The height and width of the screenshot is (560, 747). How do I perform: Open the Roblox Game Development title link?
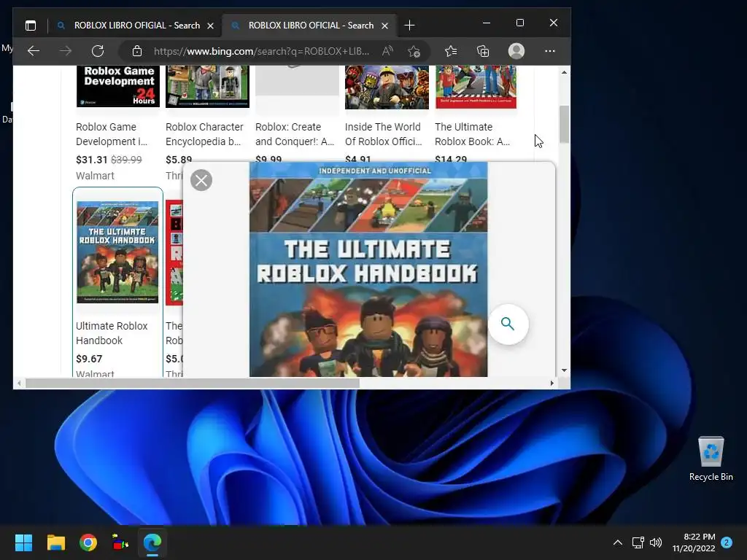tap(112, 134)
